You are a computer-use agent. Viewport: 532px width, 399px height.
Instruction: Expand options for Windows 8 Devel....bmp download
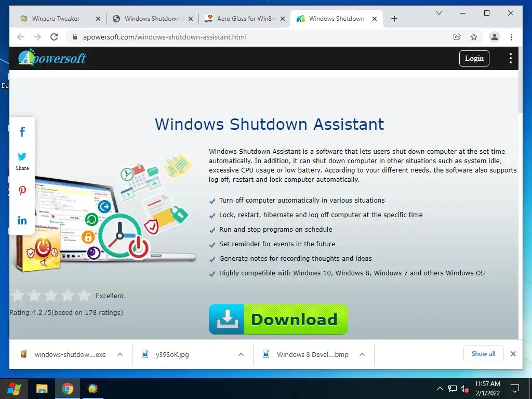coord(362,354)
